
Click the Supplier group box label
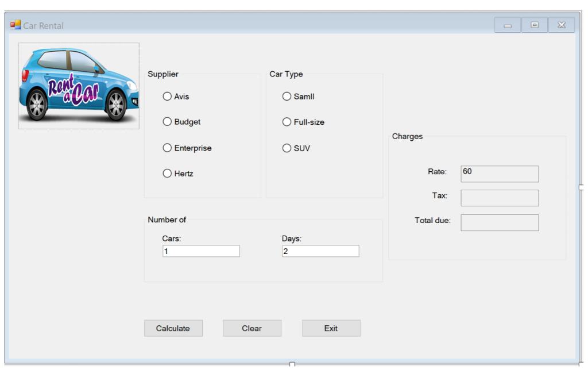pos(163,74)
